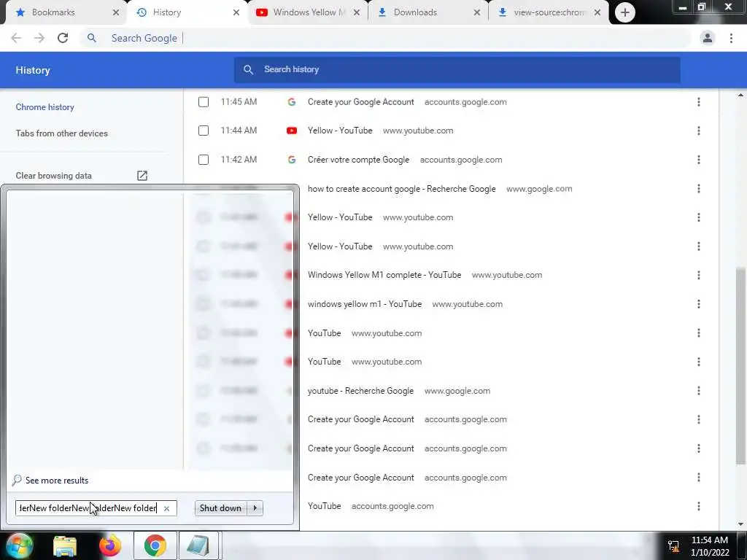
Task: Click the Chrome taskbar icon
Action: [155, 545]
